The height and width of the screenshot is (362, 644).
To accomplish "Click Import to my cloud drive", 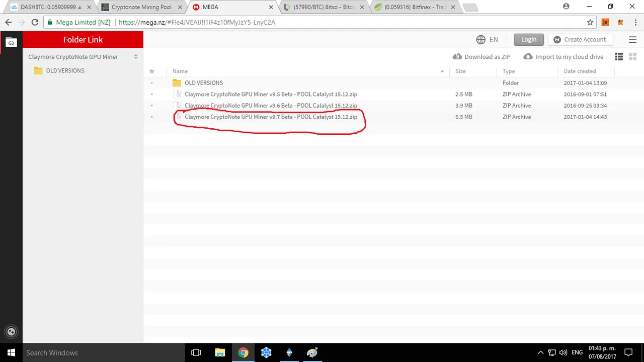I will tap(563, 57).
